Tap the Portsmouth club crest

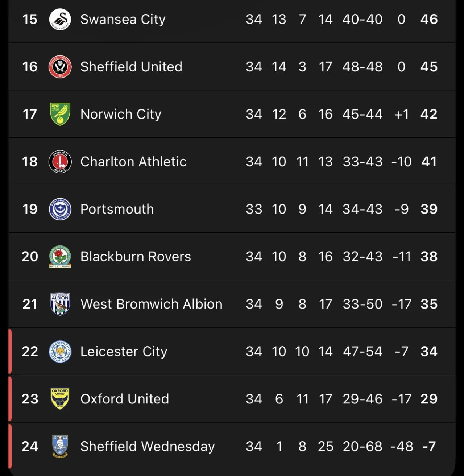60,209
